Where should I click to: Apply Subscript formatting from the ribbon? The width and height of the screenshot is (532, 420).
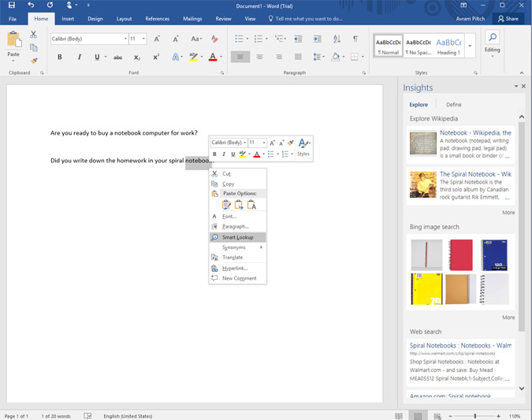(137, 58)
